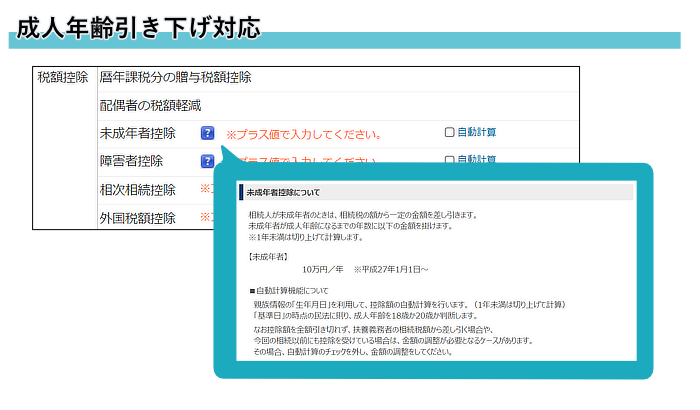The image size is (700, 410).
Task: Click the 【未成年者】 section label in popup
Action: pos(269,255)
